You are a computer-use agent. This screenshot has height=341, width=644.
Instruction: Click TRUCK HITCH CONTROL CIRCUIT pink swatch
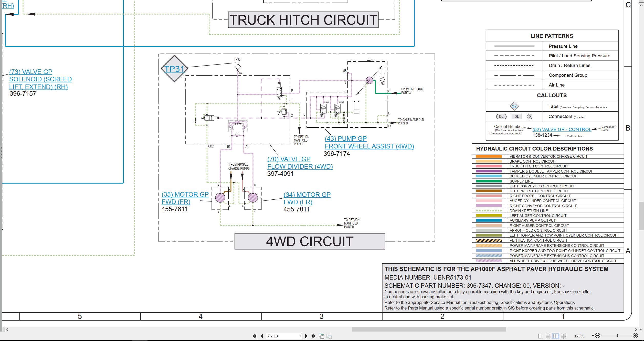pyautogui.click(x=489, y=166)
